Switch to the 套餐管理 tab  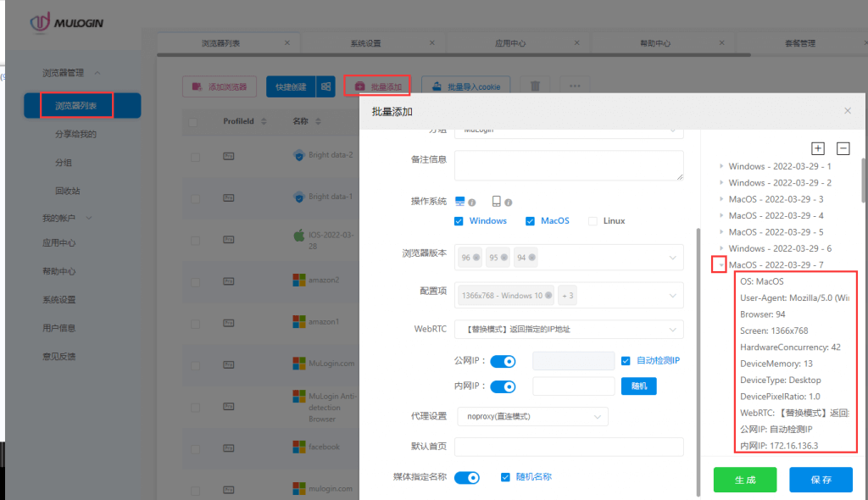800,43
